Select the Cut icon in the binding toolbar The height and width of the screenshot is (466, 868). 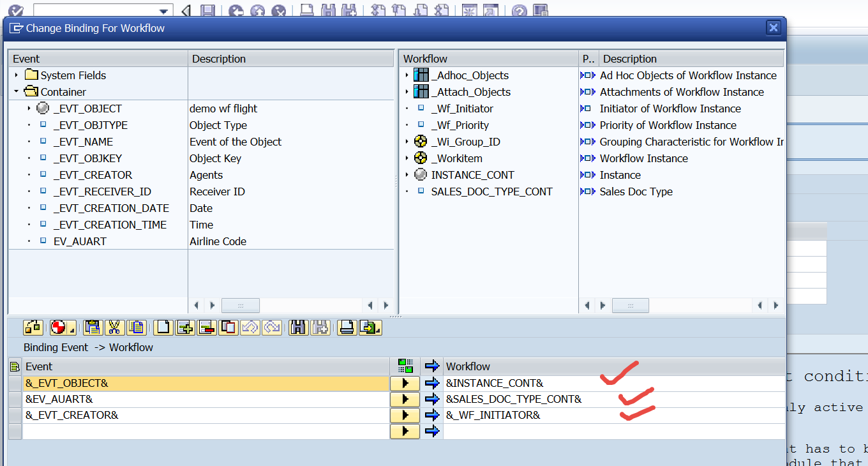(114, 327)
